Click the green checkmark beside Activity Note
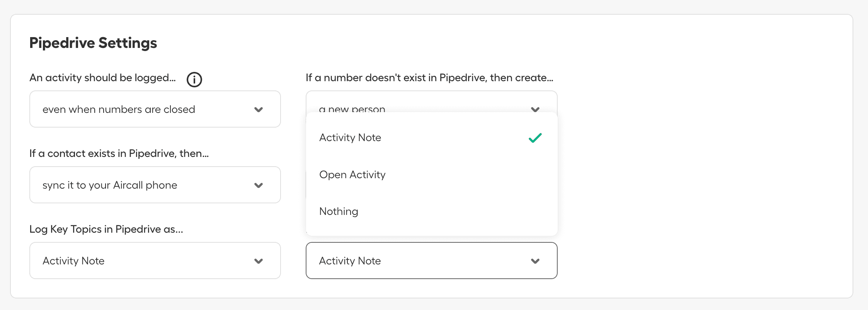868x310 pixels. pyautogui.click(x=535, y=138)
